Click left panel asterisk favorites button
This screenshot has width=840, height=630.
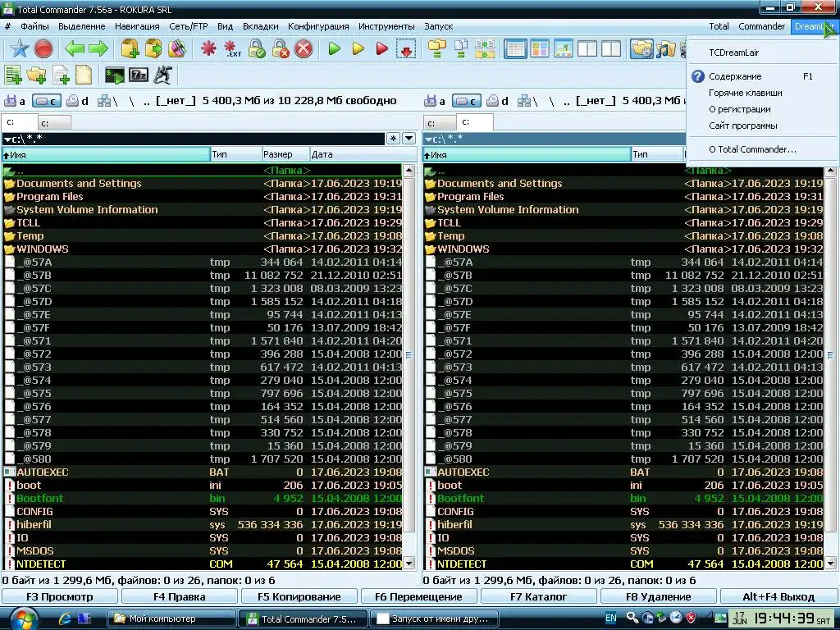pyautogui.click(x=393, y=139)
